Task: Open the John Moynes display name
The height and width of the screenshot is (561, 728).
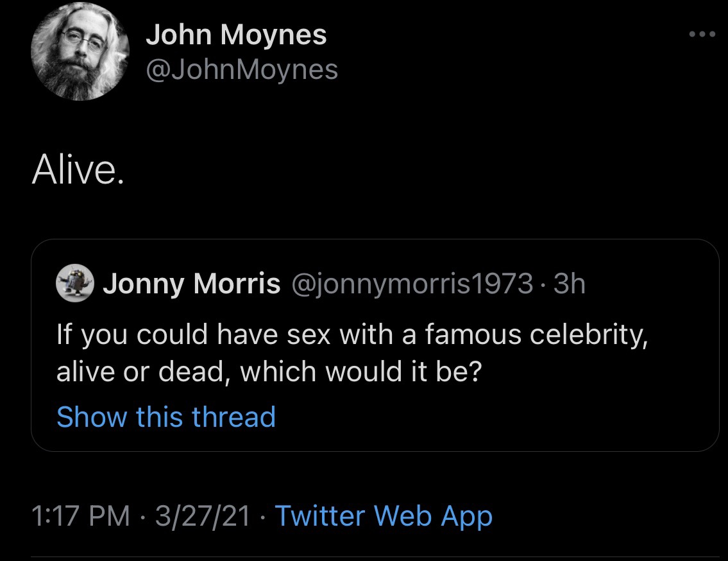Action: [236, 35]
